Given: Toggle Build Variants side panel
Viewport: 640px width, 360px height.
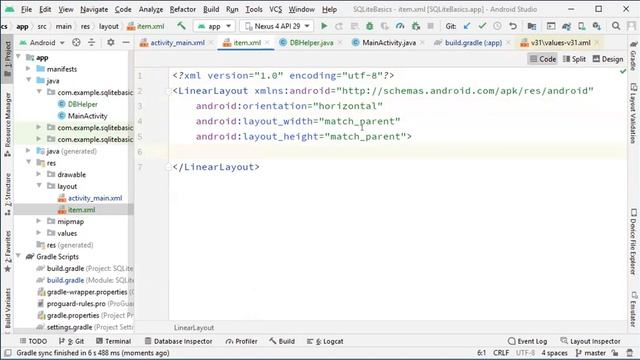Looking at the screenshot, I should (7, 310).
